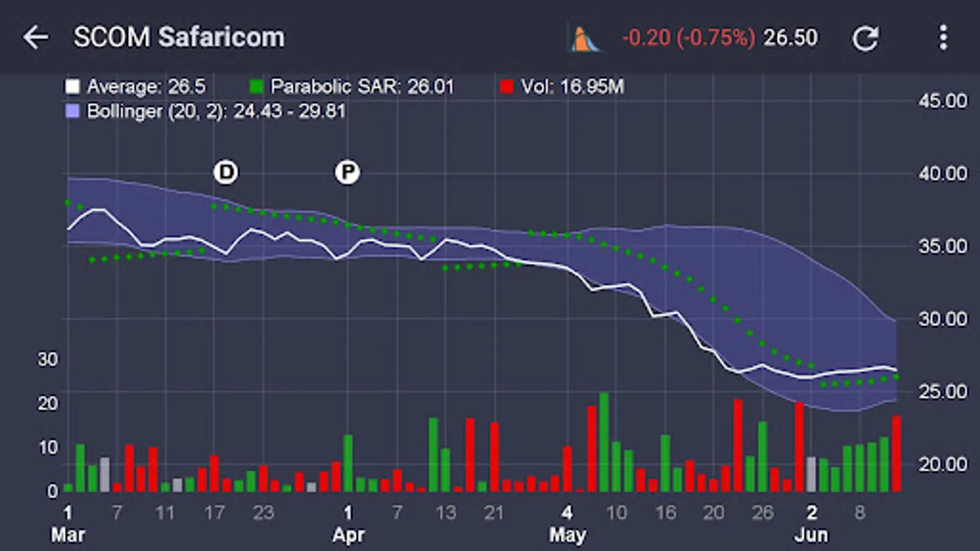The image size is (980, 551).
Task: Tap the dividend marker D
Action: coord(226,172)
